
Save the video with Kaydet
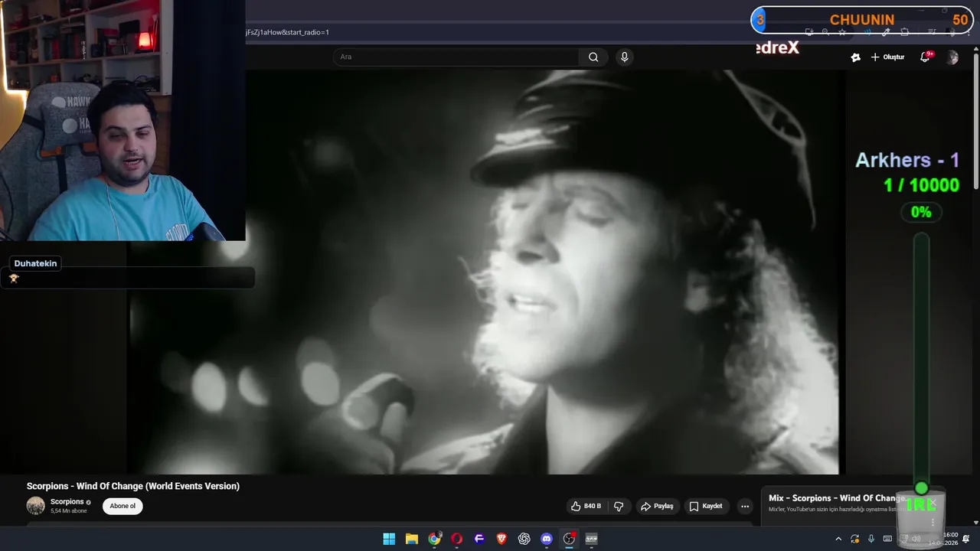click(x=707, y=506)
